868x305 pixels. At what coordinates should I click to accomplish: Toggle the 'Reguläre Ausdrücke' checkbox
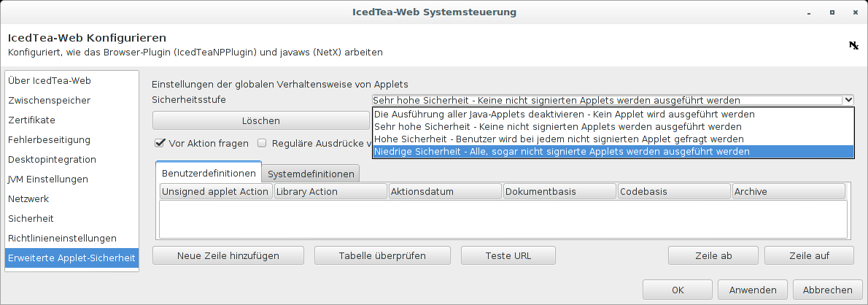pos(263,144)
